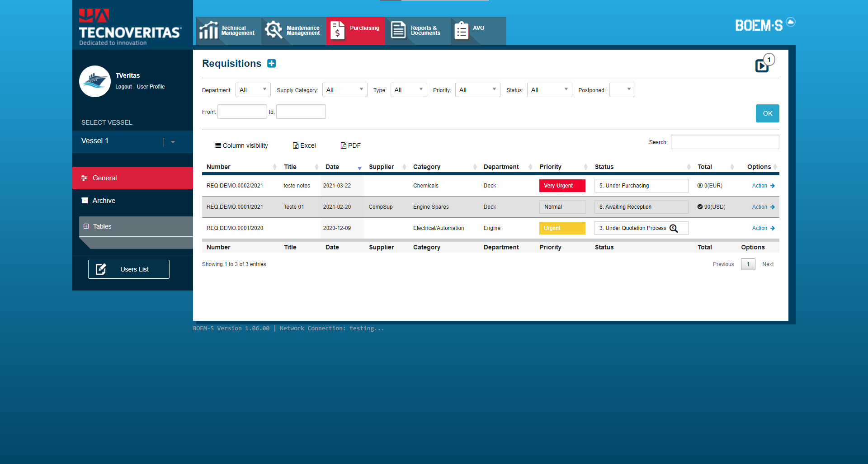Select the Maintenance Management wrench icon
The width and height of the screenshot is (868, 464).
274,30
